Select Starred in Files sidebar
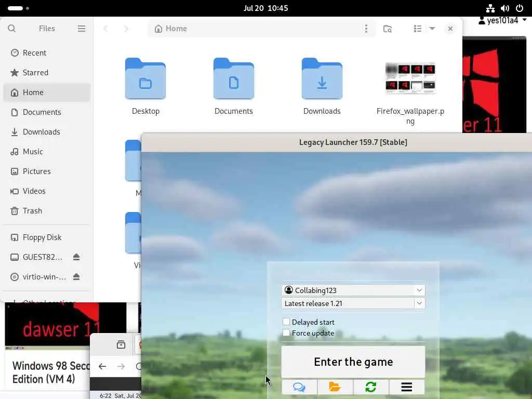 point(47,73)
